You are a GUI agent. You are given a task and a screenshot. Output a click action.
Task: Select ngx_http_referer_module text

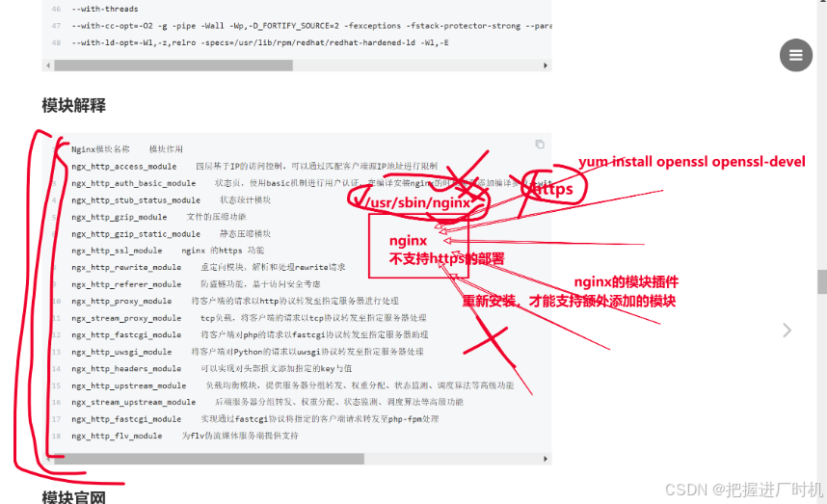point(126,284)
